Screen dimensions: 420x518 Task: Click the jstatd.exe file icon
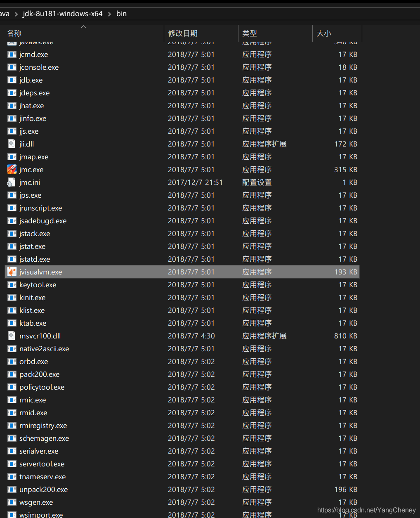coord(12,259)
